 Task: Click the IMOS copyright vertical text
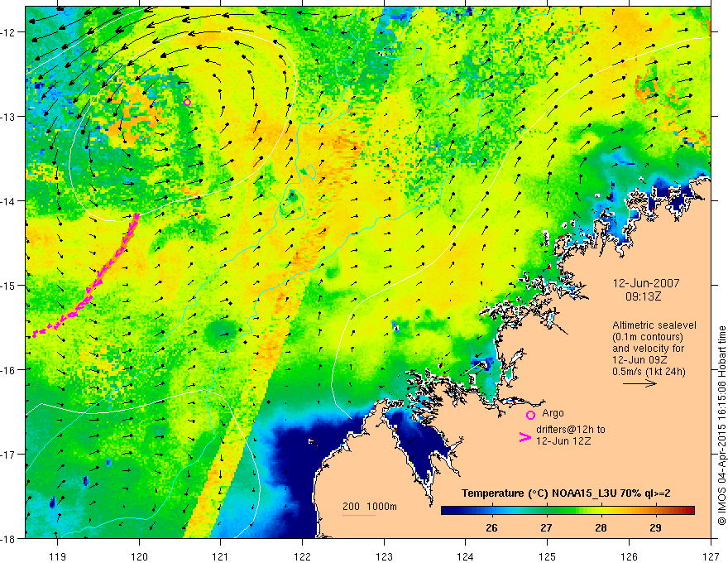721,426
